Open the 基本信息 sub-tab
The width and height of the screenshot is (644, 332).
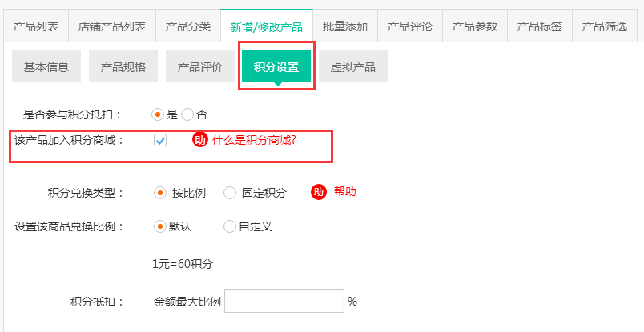[46, 67]
